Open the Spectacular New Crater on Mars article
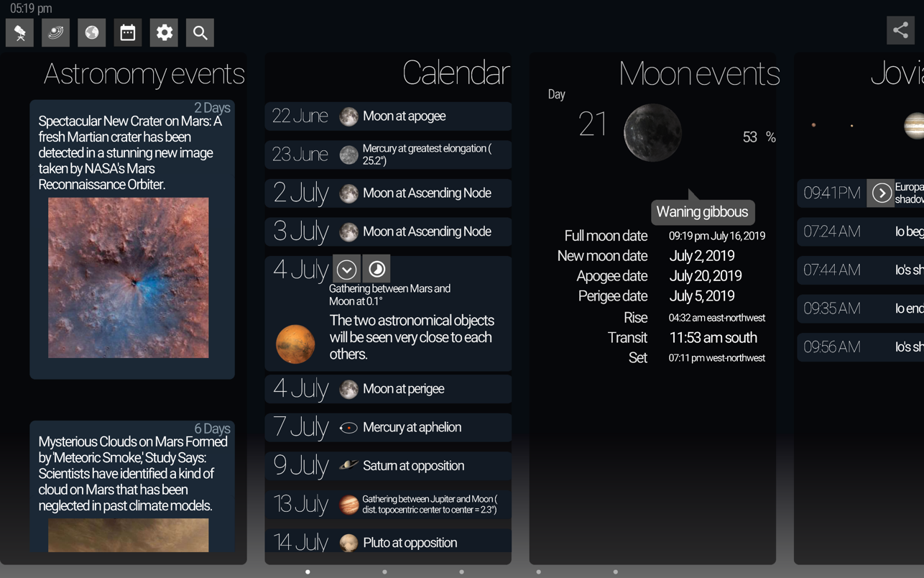 (132, 239)
